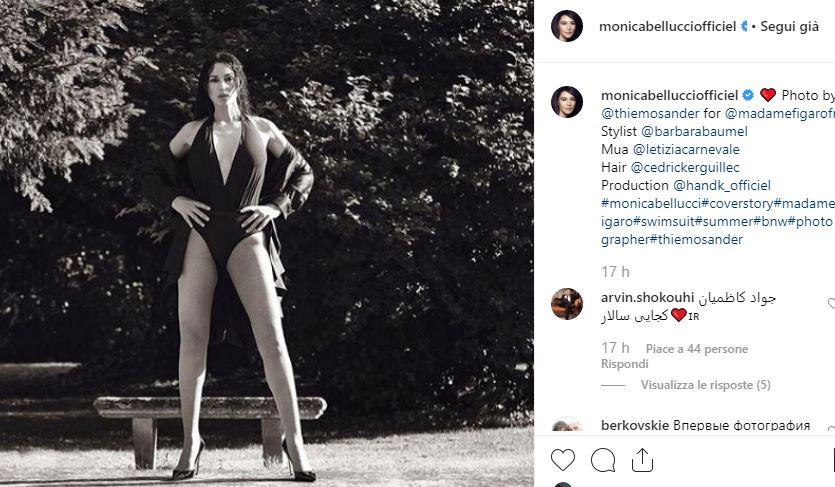The image size is (835, 487).
Task: Open the berkovskie commenter username
Action: coord(635,425)
